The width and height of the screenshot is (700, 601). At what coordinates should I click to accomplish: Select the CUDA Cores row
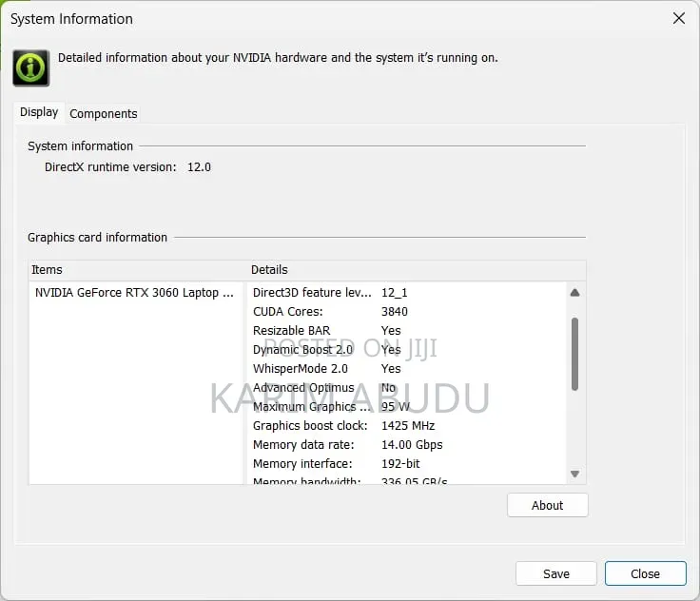[x=407, y=312]
